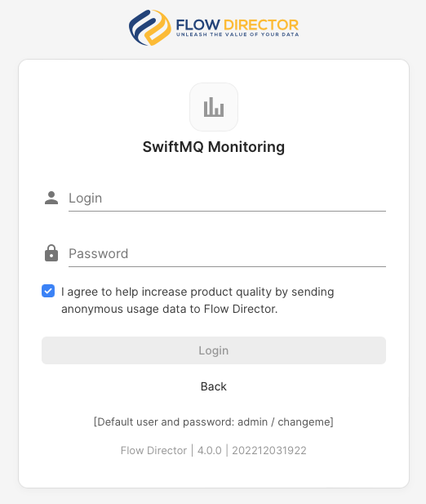Go back using the Back link

(214, 386)
